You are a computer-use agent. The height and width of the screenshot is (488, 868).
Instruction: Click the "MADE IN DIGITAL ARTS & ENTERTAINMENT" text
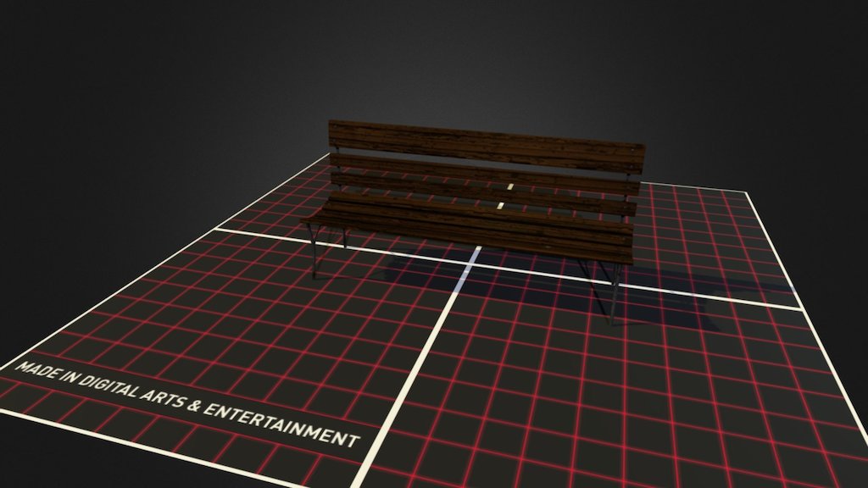[x=186, y=404]
